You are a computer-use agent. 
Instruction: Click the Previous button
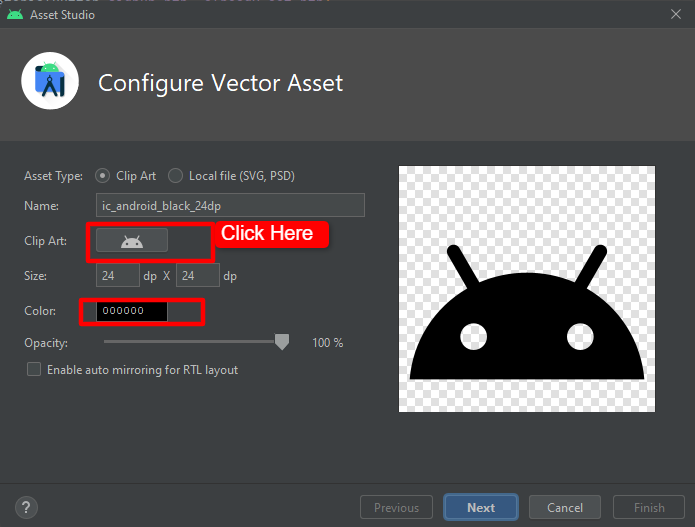tap(396, 507)
